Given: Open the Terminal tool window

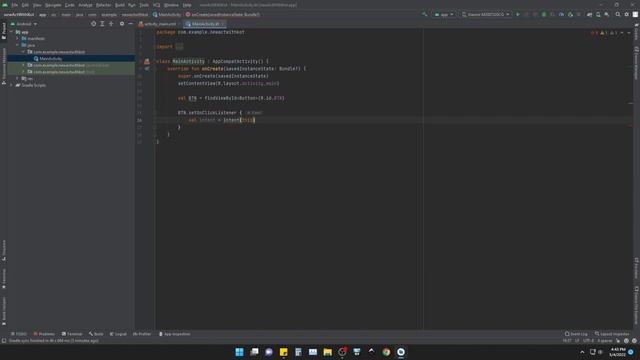Looking at the screenshot, I should coord(72,334).
